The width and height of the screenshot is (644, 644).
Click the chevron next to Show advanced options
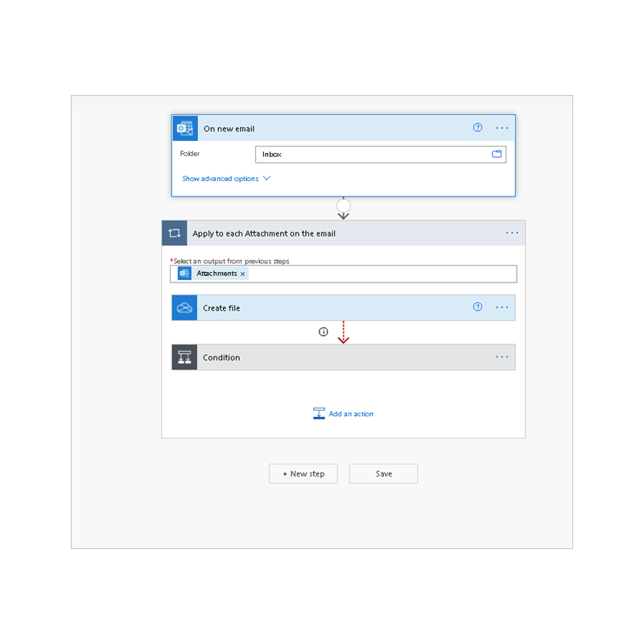(266, 178)
